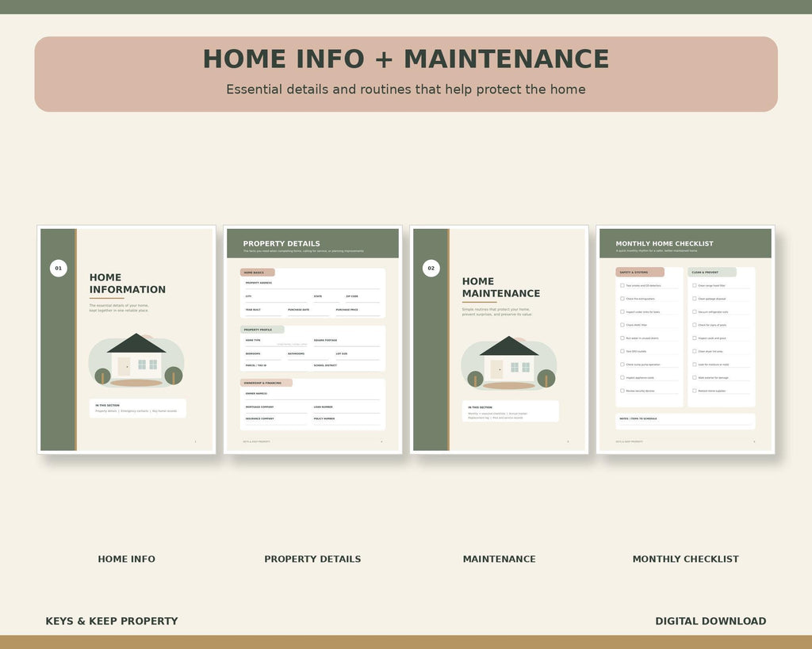The height and width of the screenshot is (649, 812).
Task: Open the Home Maintenance cover page thumbnail
Action: tap(500, 339)
